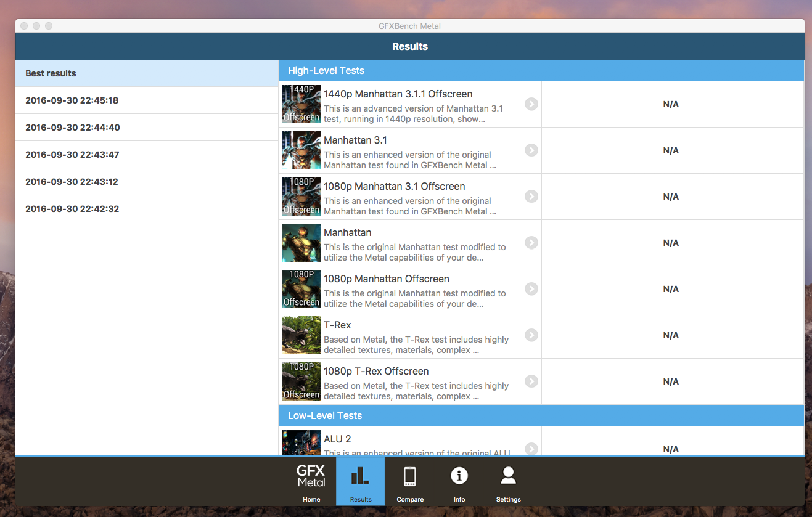Click the 1440p Manhattan 3.1.1 Offscreen thumbnail

pyautogui.click(x=301, y=104)
